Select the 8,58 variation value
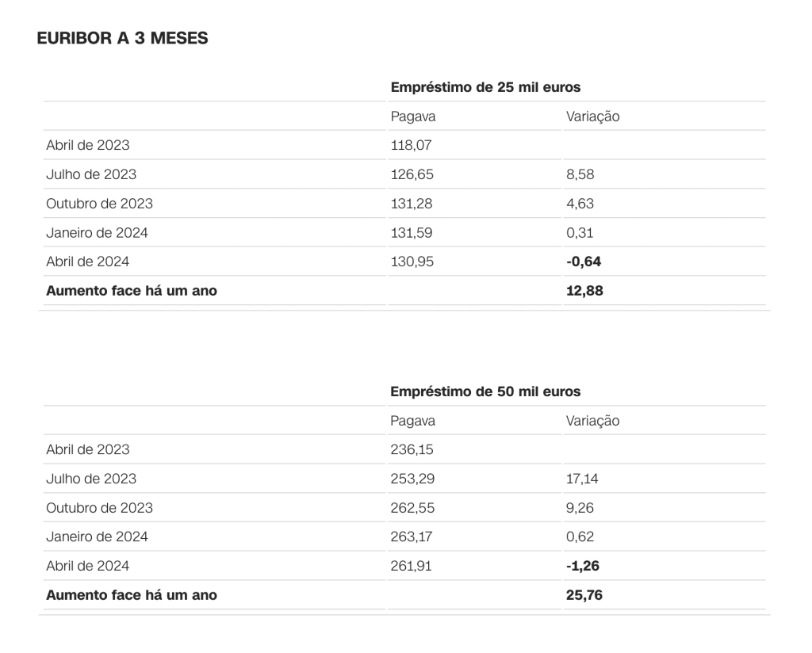Image resolution: width=812 pixels, height=653 pixels. pos(580,174)
